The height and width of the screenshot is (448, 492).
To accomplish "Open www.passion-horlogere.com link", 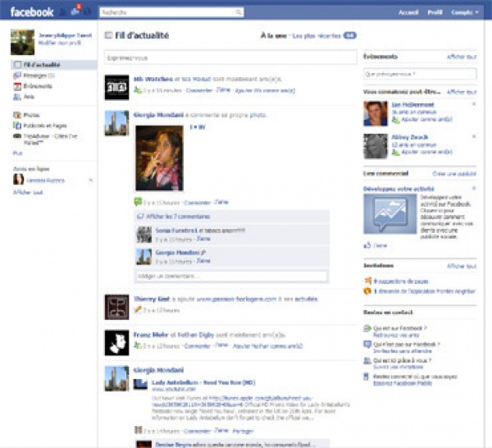I will pyautogui.click(x=236, y=299).
